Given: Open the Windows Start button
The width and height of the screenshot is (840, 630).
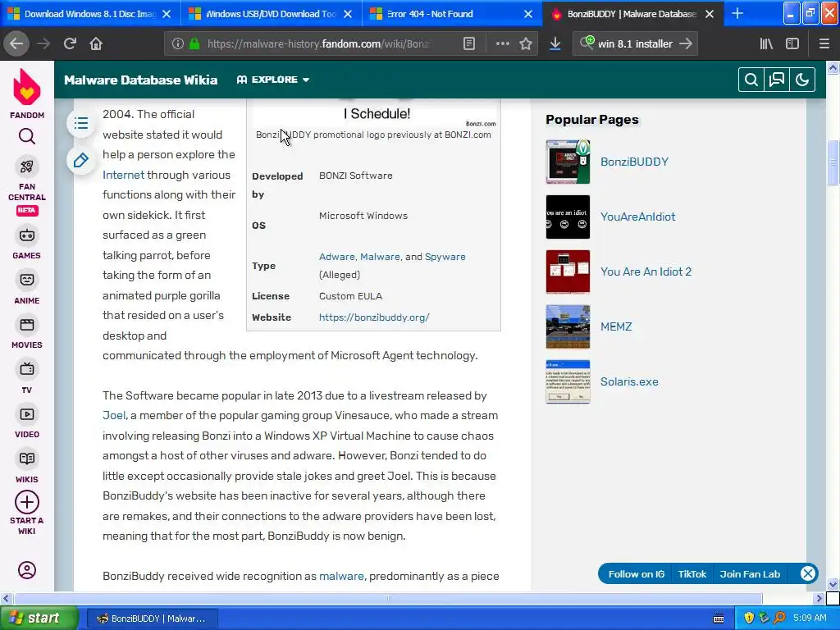Looking at the screenshot, I should (39, 619).
